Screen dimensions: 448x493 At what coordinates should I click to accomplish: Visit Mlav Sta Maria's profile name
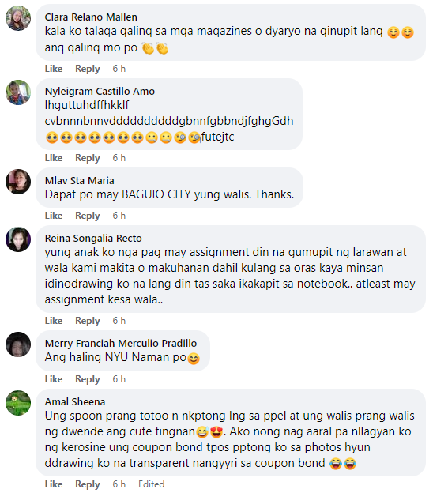[x=80, y=180]
